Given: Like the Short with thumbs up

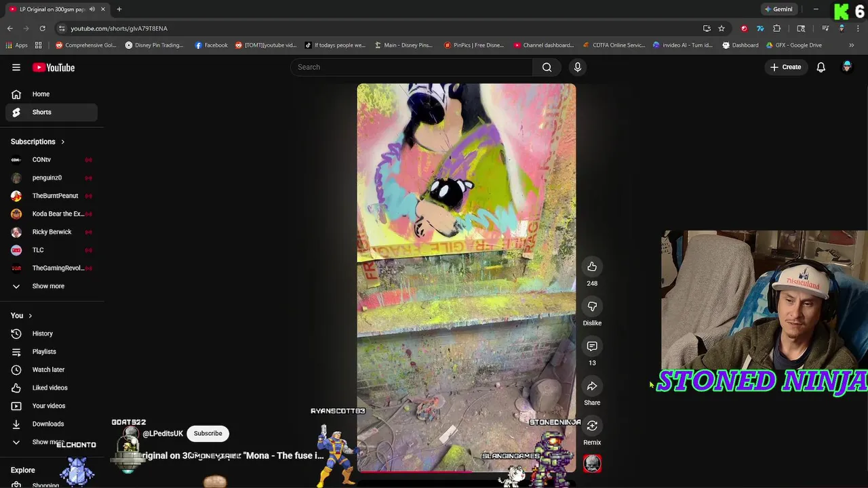Looking at the screenshot, I should 592,267.
